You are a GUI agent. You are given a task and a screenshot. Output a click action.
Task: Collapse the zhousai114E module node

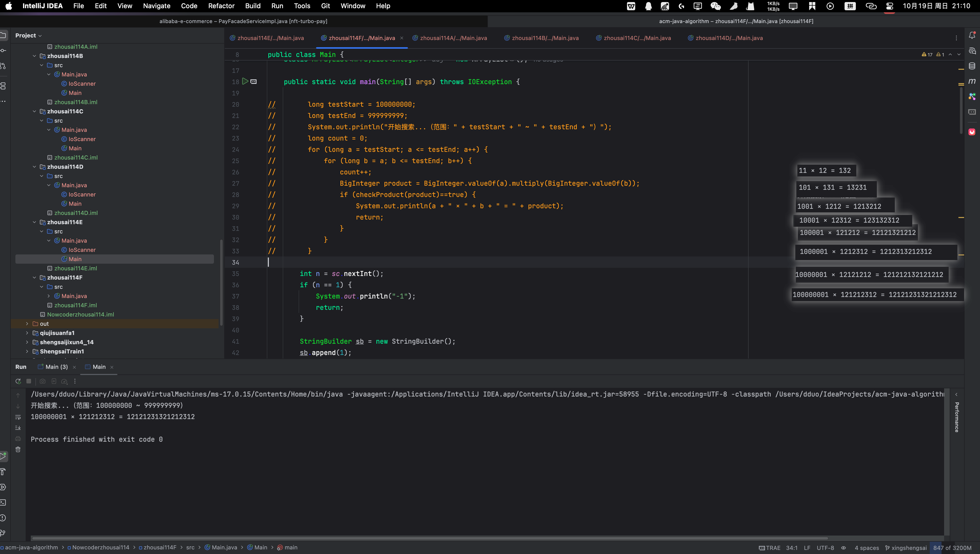pos(34,222)
